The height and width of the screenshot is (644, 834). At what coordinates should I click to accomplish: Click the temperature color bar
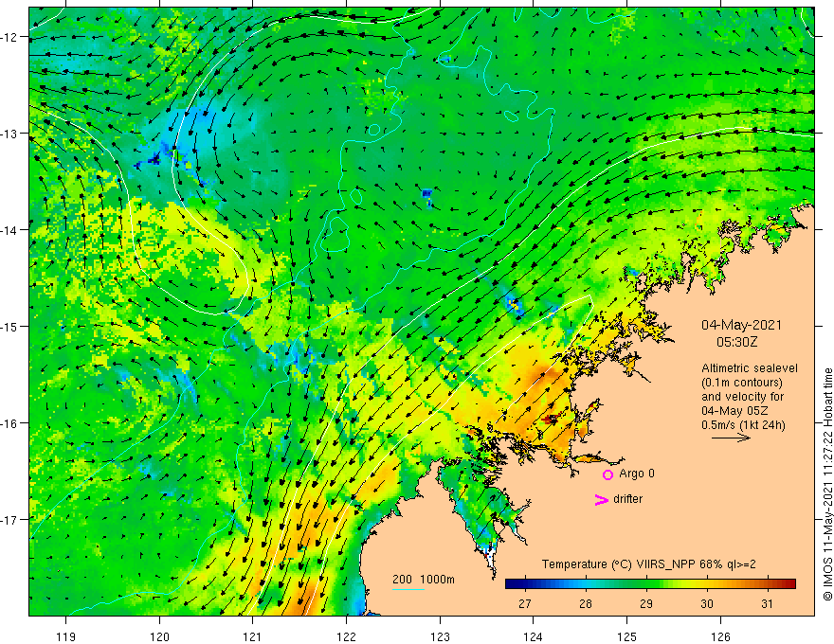pyautogui.click(x=650, y=584)
